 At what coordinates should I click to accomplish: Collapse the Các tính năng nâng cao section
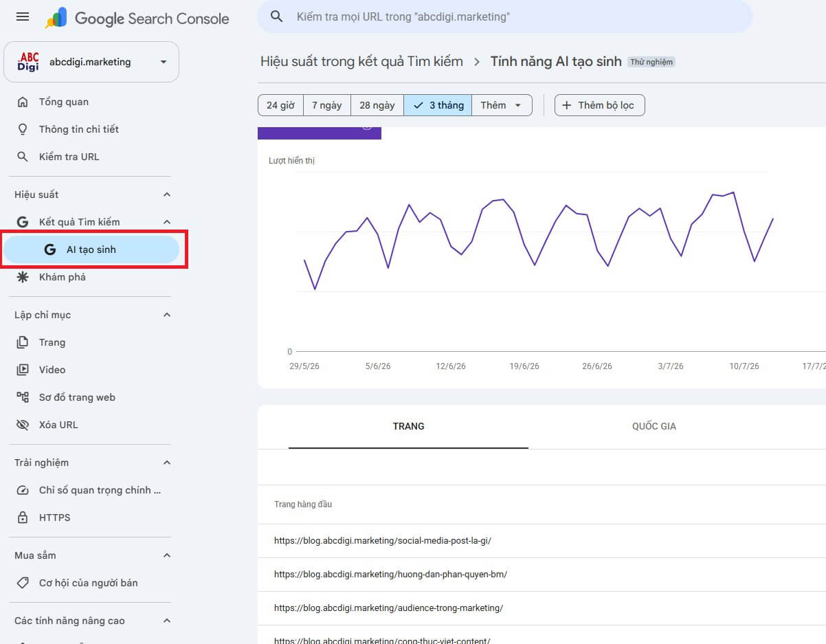(x=166, y=621)
